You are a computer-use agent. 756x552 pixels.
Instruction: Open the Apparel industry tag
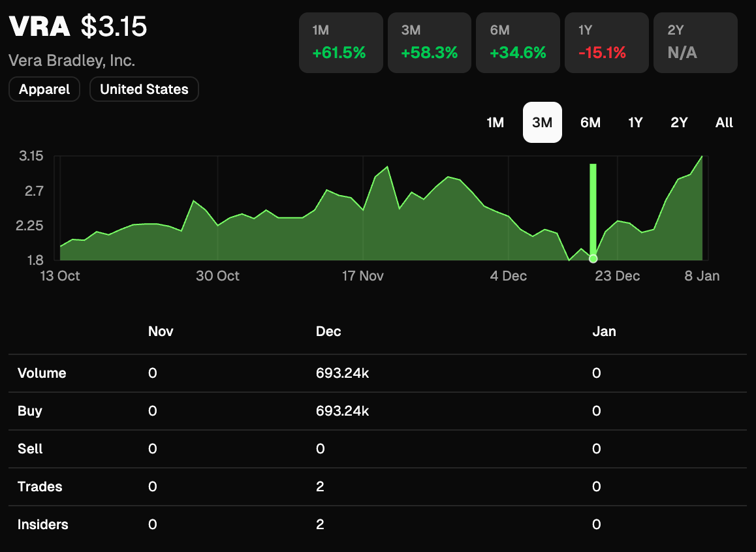tap(44, 89)
